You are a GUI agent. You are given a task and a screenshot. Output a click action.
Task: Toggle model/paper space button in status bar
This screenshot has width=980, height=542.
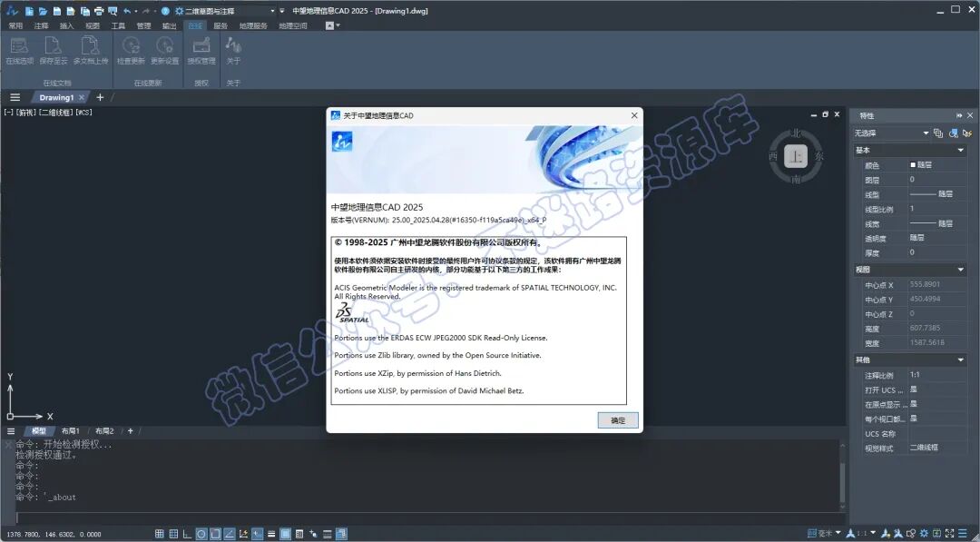pyautogui.click(x=285, y=534)
